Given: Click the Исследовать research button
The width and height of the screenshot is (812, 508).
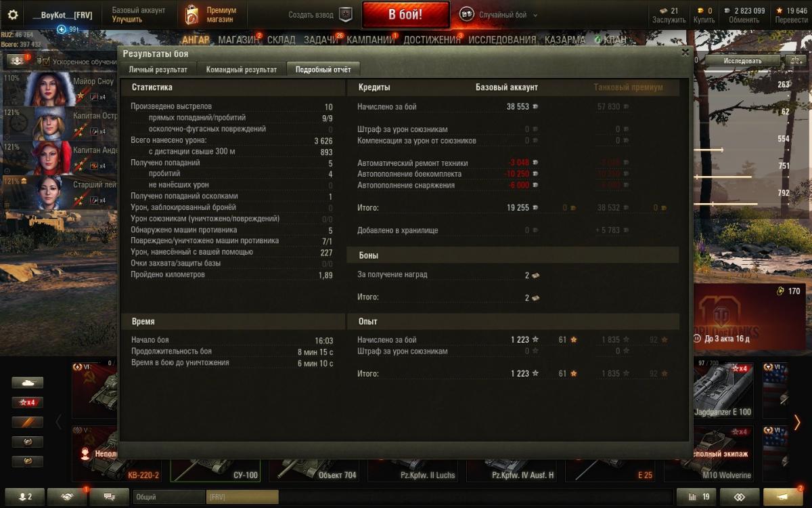Looking at the screenshot, I should click(x=742, y=60).
